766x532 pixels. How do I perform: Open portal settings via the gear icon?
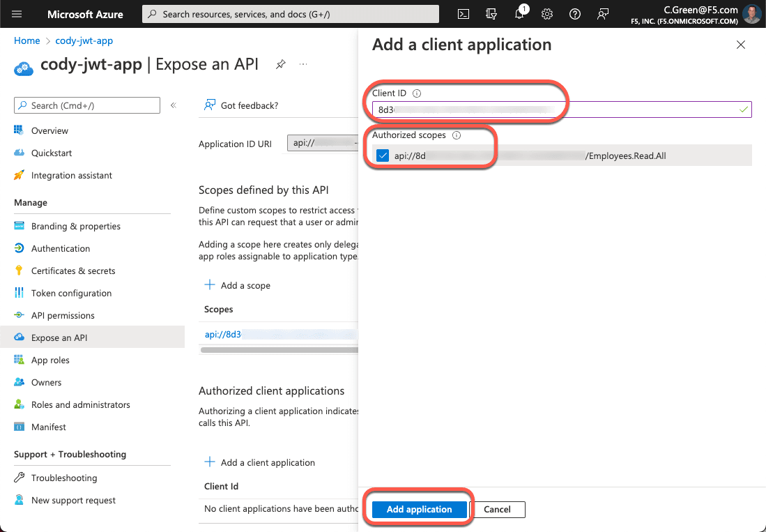click(547, 13)
